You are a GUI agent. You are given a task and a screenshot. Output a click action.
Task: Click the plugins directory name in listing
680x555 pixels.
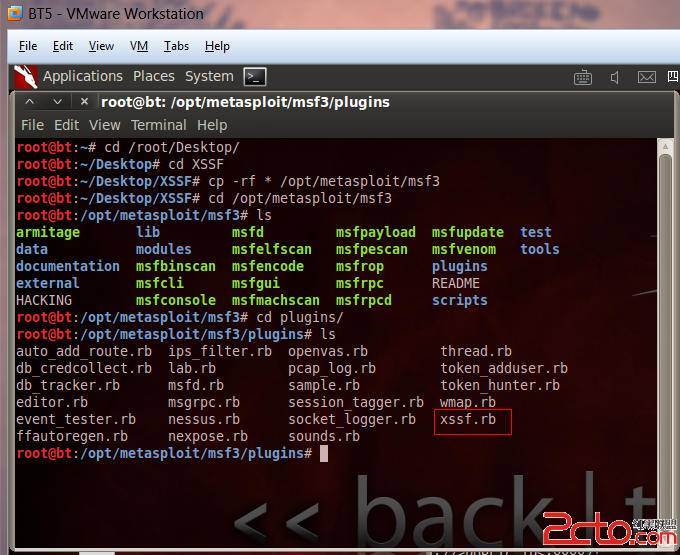tap(460, 266)
